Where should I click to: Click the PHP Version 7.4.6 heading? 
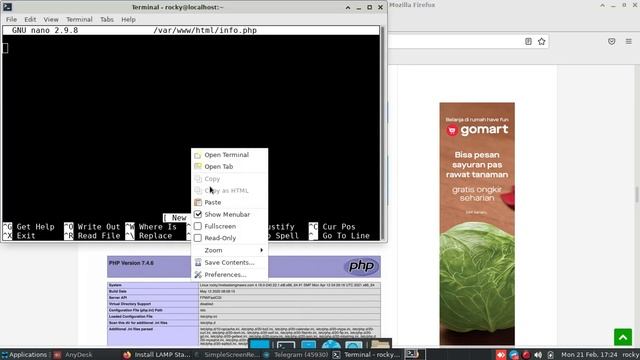tap(131, 263)
